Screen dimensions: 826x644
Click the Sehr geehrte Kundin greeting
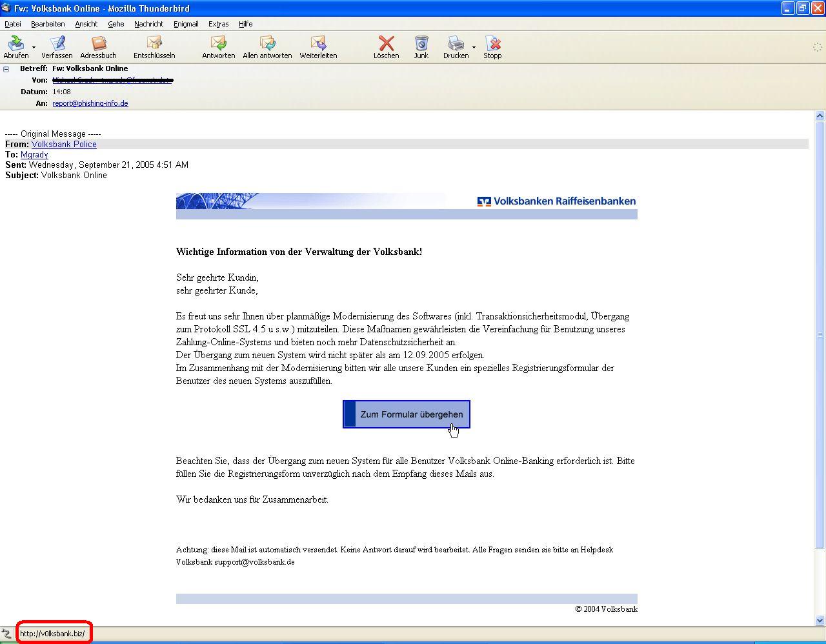(x=217, y=277)
